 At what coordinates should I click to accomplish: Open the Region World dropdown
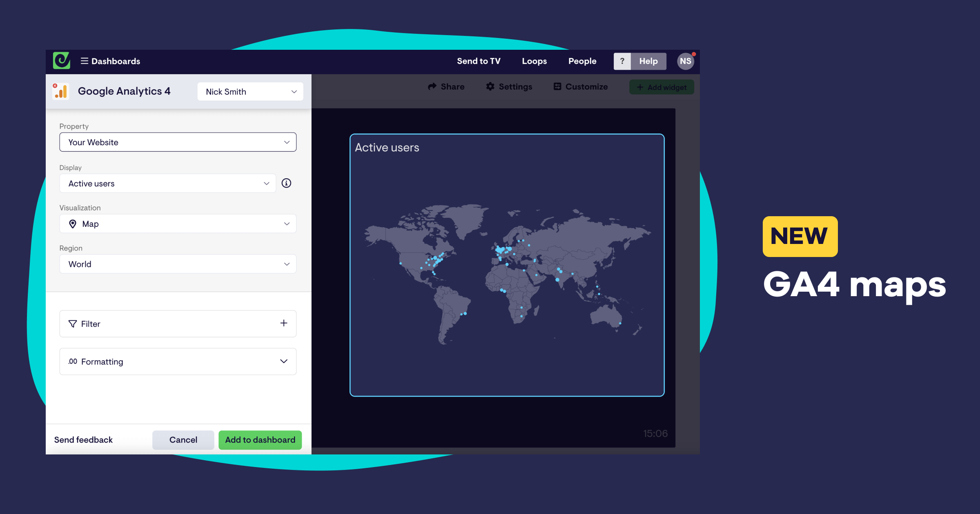pos(178,264)
